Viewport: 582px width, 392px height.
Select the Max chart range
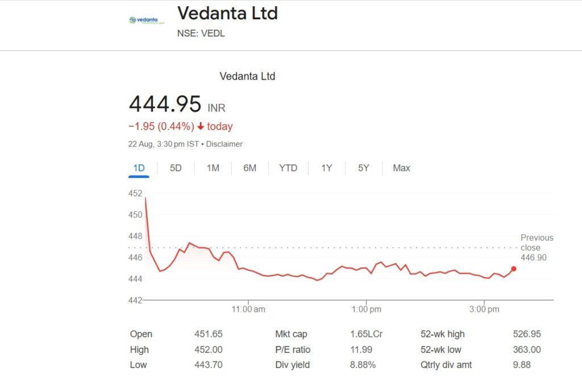tap(401, 168)
